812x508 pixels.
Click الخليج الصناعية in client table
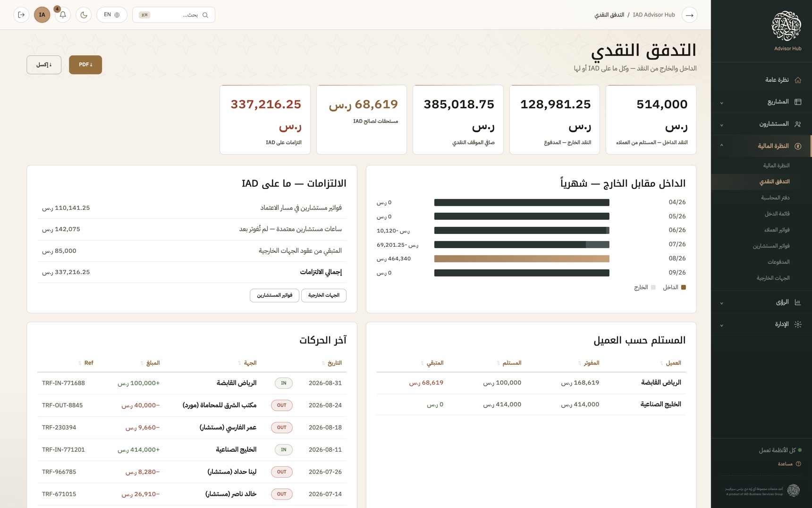tap(660, 405)
